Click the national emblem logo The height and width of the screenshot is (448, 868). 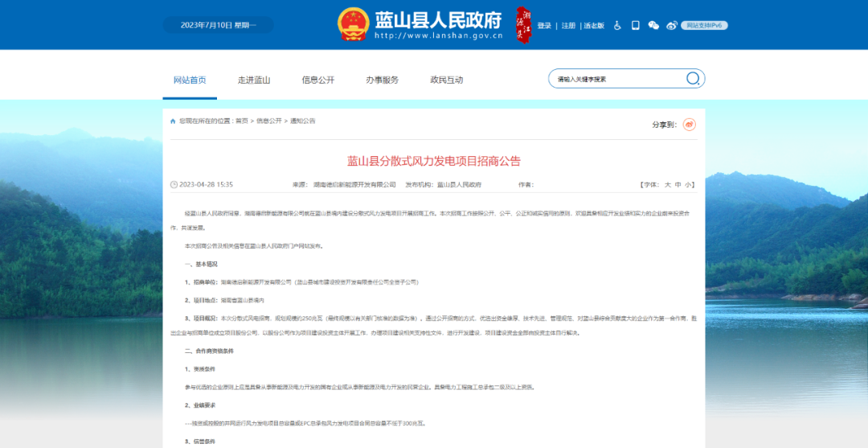pos(351,24)
